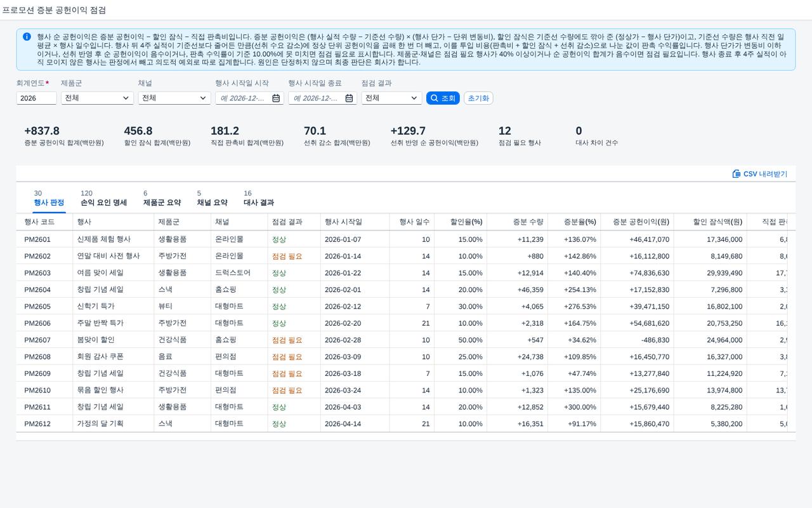Click the 증분 공헌이익(원) column header
Screen dimensions: 812x508
[637, 222]
